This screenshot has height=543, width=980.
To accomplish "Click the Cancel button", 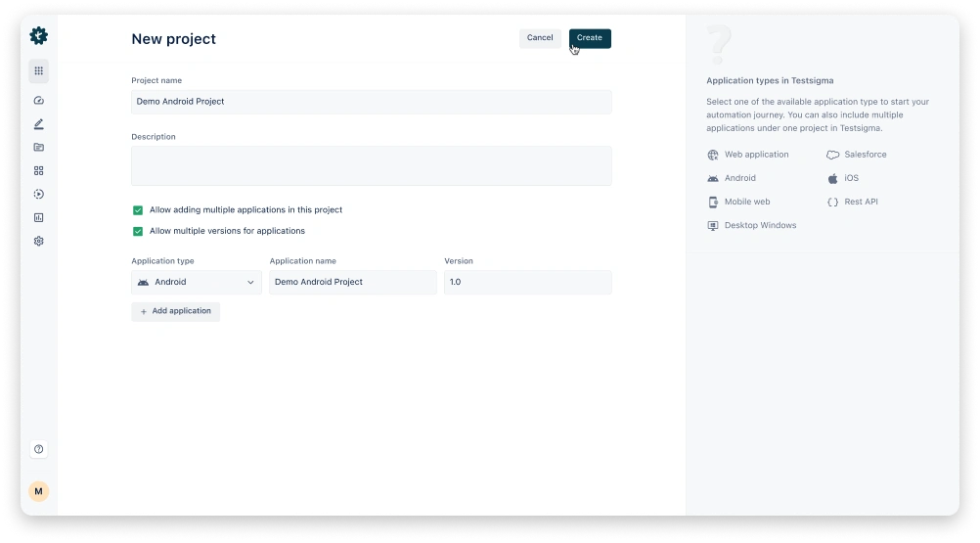I will [540, 38].
